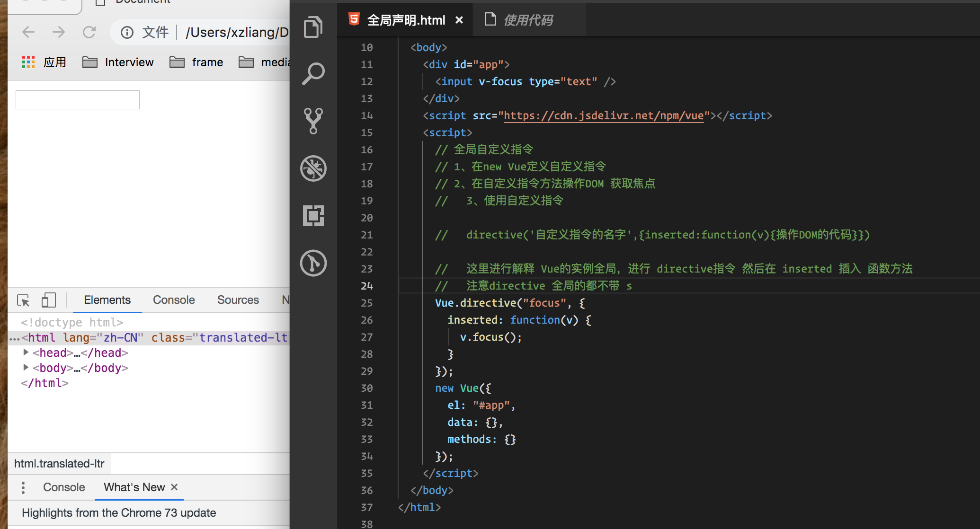Open the Source Control branch icon
Viewport: 980px width, 529px height.
313,121
